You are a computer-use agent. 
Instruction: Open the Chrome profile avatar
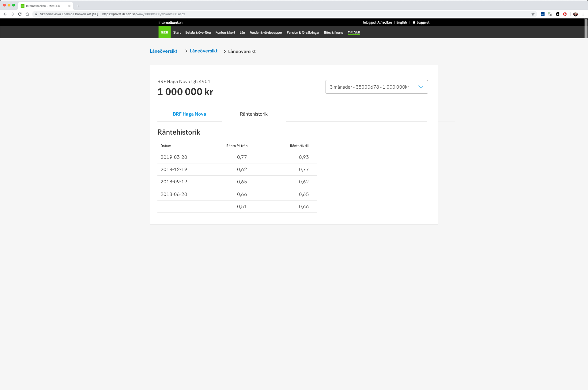coord(575,14)
